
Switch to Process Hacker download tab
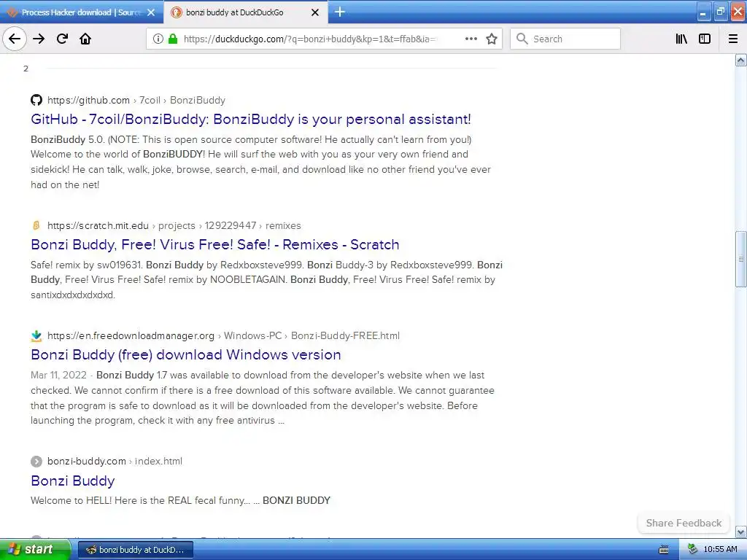pyautogui.click(x=81, y=12)
